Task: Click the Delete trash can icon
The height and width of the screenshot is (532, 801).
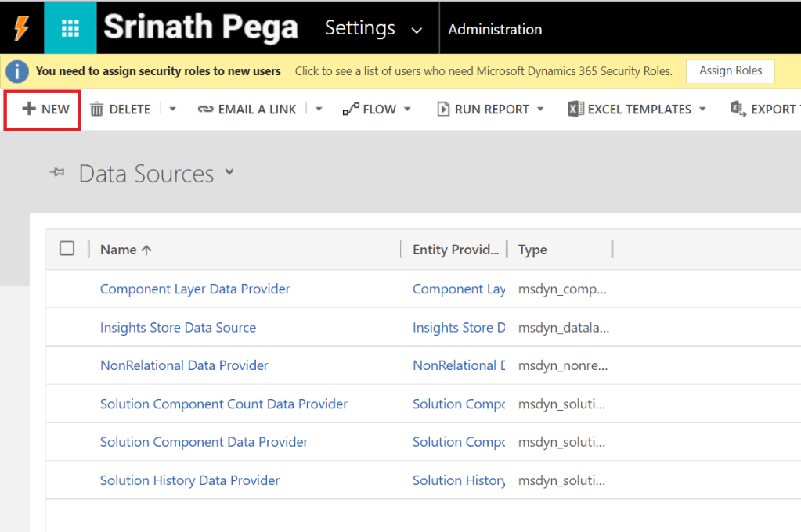Action: (x=97, y=110)
